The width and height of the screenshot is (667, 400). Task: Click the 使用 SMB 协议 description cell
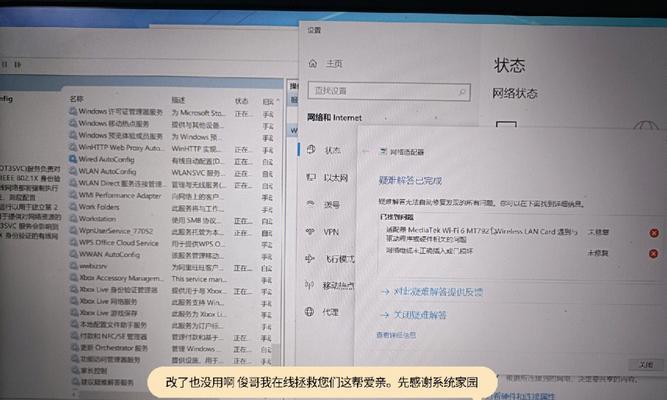[x=197, y=220]
